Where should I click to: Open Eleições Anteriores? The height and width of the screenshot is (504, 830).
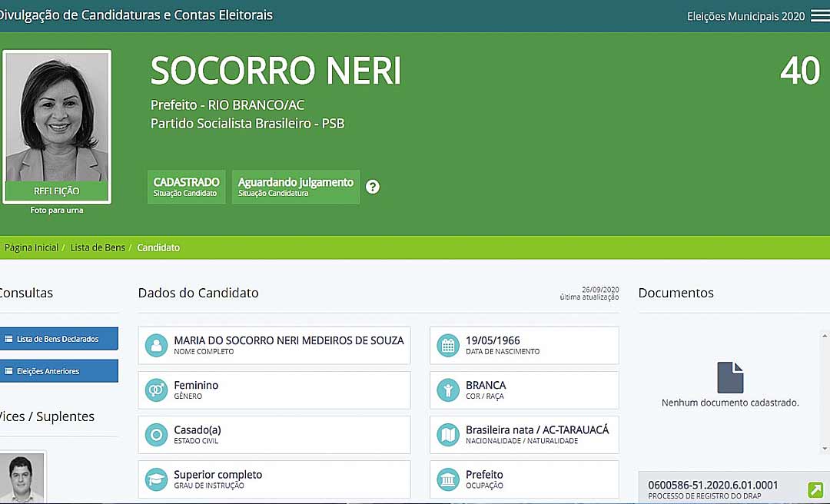click(x=58, y=371)
